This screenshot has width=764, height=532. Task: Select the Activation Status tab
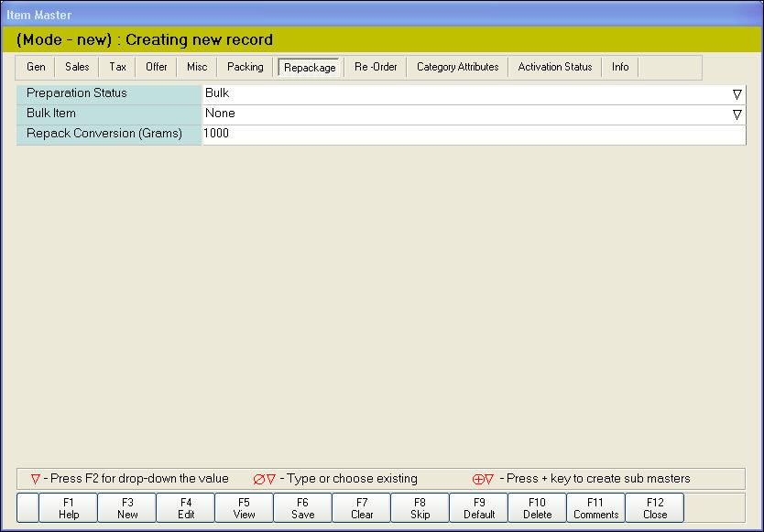[x=555, y=67]
